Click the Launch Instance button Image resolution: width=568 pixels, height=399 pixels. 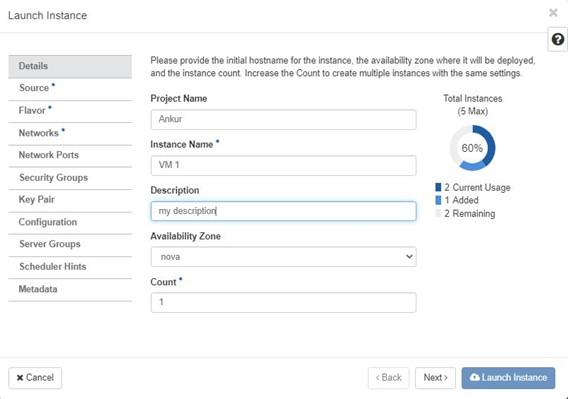click(508, 378)
